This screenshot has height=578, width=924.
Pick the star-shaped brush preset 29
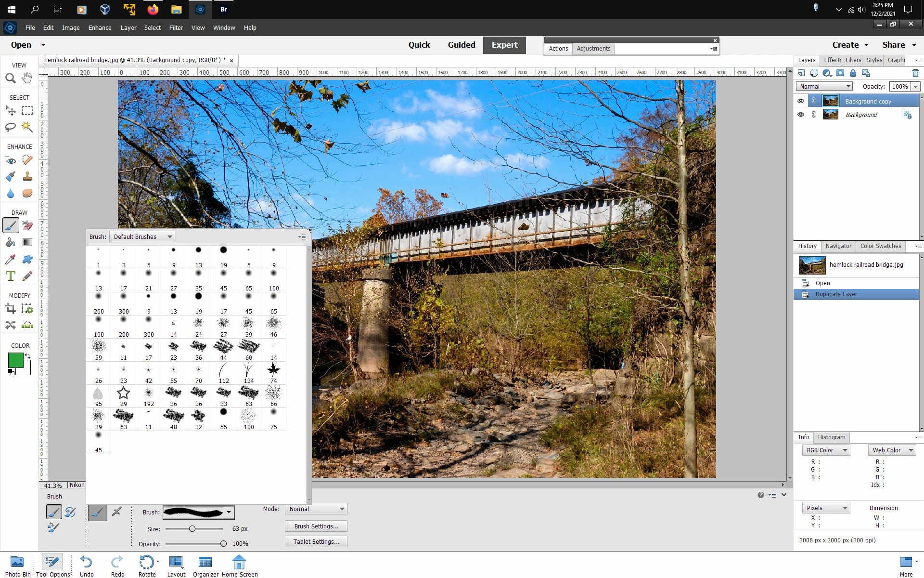tap(124, 393)
